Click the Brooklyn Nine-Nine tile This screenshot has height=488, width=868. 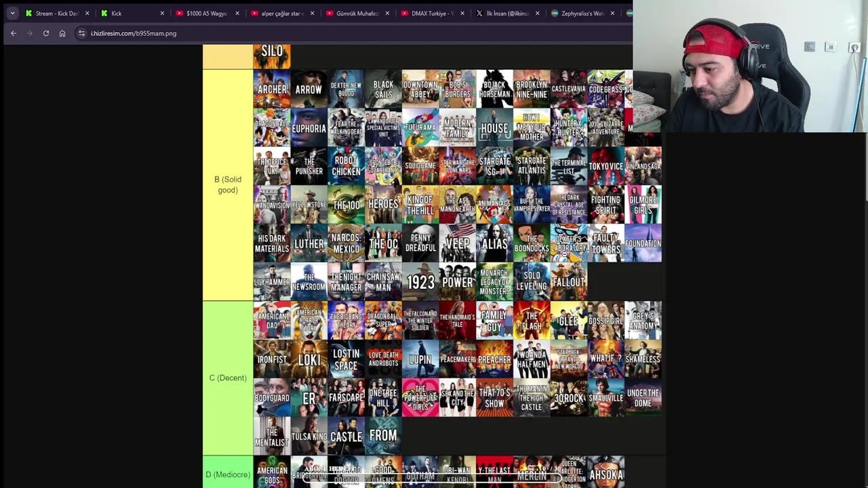pos(532,89)
